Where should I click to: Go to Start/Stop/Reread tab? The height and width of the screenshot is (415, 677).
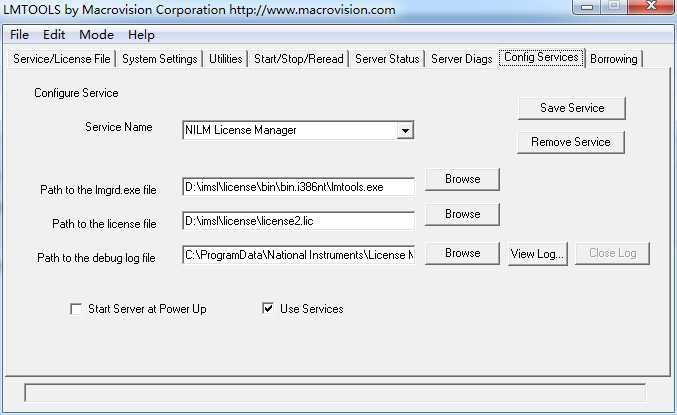pyautogui.click(x=299, y=59)
